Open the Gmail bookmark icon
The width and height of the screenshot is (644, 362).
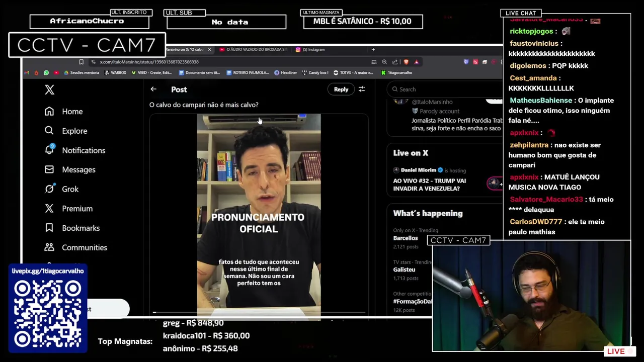pyautogui.click(x=26, y=72)
